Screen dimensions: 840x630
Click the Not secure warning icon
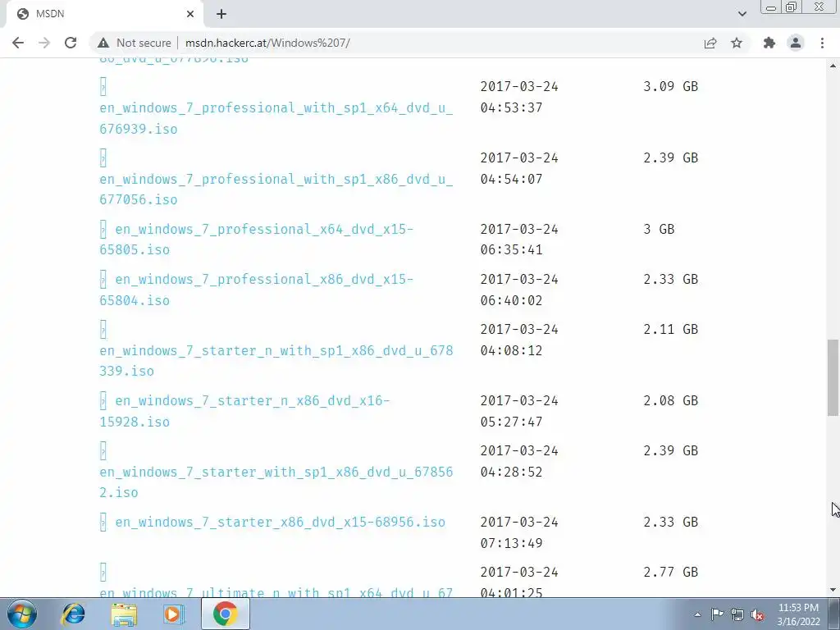tap(103, 43)
